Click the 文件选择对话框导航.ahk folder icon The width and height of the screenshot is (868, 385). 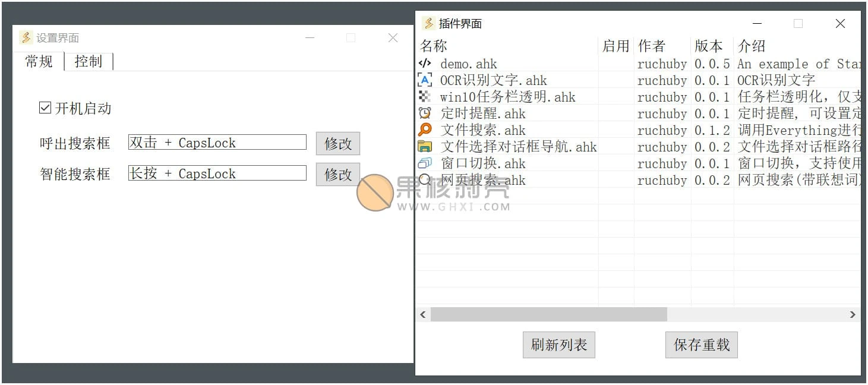425,147
